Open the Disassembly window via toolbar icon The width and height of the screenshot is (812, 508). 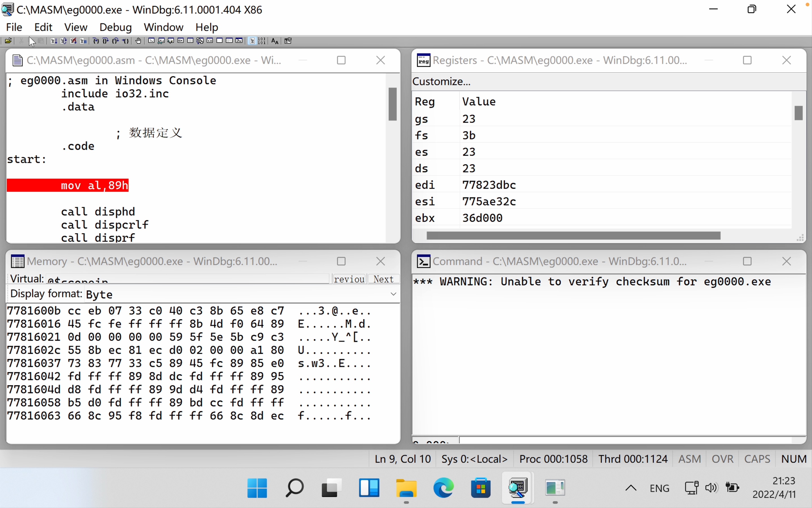pyautogui.click(x=210, y=41)
